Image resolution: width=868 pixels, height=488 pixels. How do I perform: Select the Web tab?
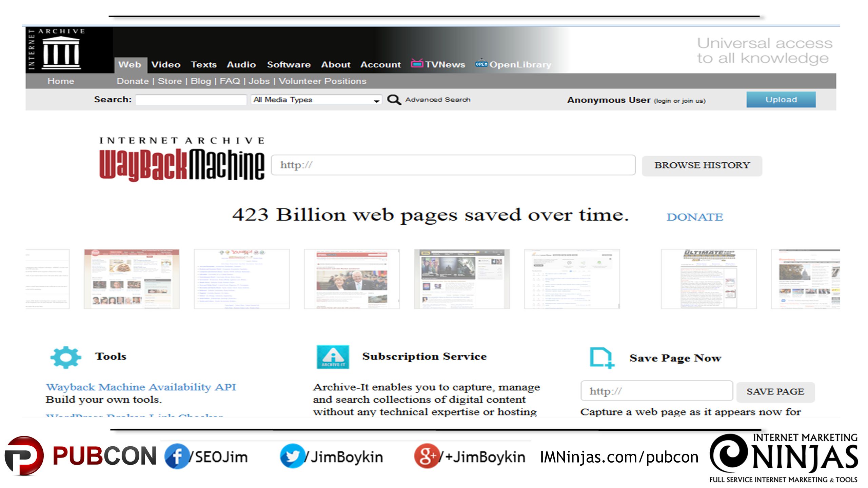[130, 64]
